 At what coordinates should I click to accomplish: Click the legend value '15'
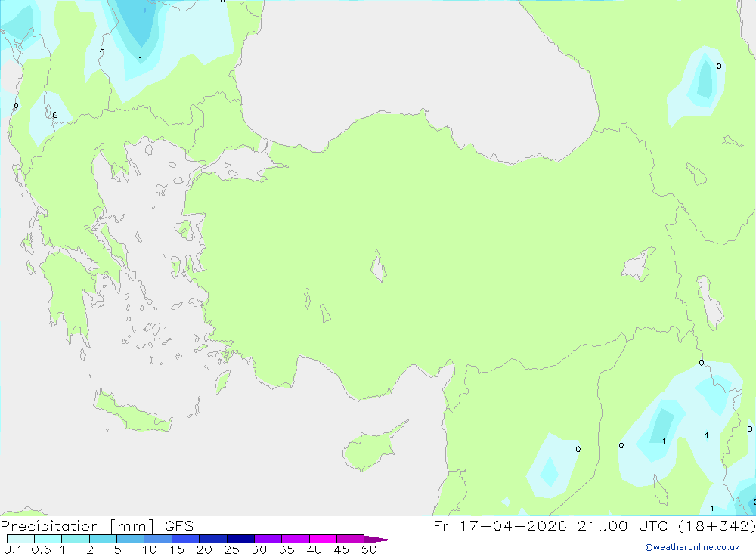[x=176, y=549]
